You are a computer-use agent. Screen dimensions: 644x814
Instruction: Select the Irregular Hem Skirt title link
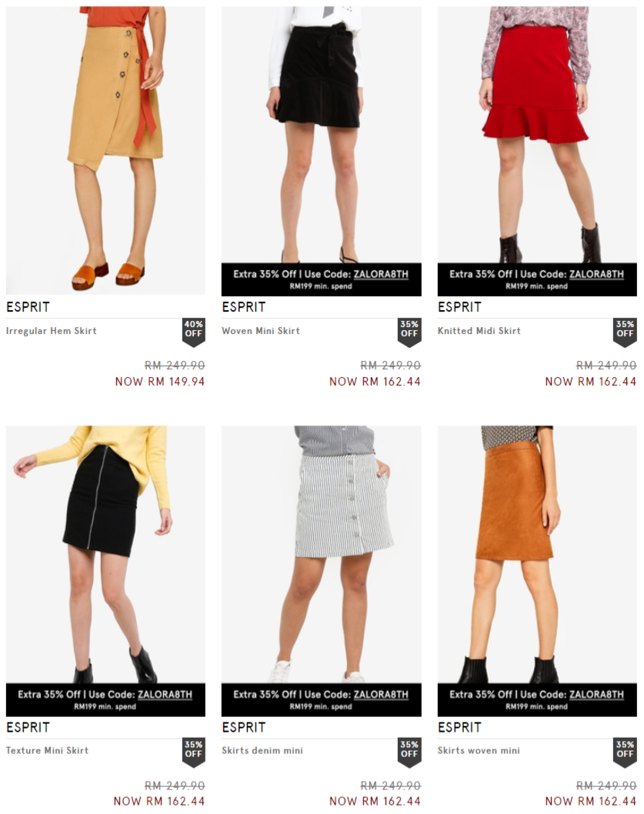pos(52,331)
